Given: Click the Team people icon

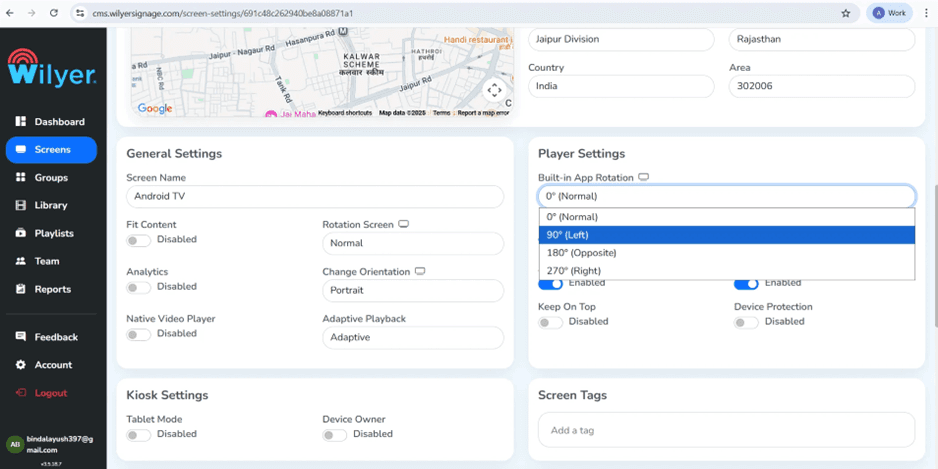Looking at the screenshot, I should tap(21, 261).
